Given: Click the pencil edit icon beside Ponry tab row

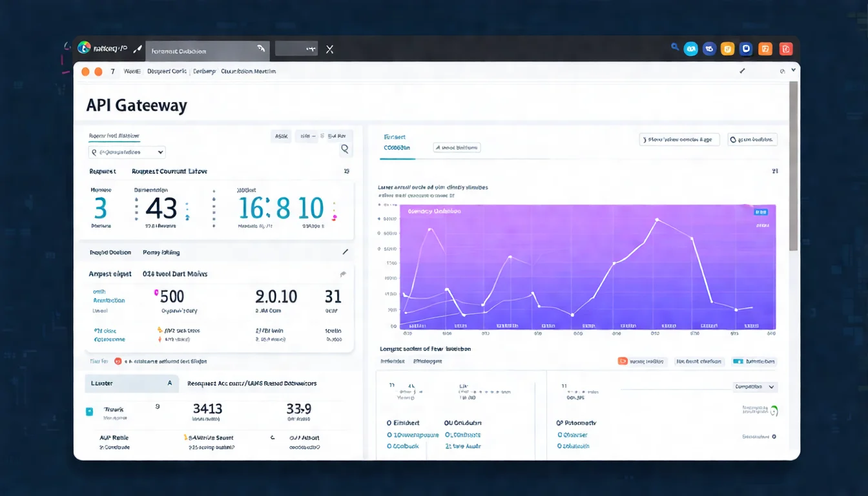Looking at the screenshot, I should [345, 252].
